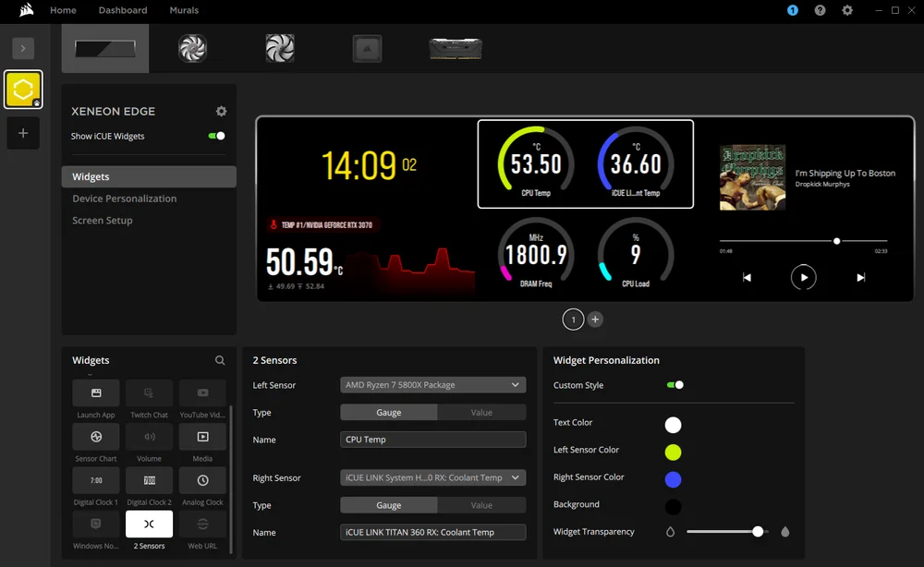
Task: Open the Left Sensor dropdown
Action: (432, 384)
